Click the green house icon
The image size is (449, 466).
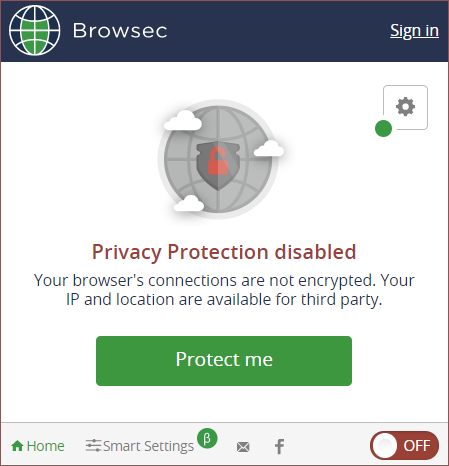[17, 446]
